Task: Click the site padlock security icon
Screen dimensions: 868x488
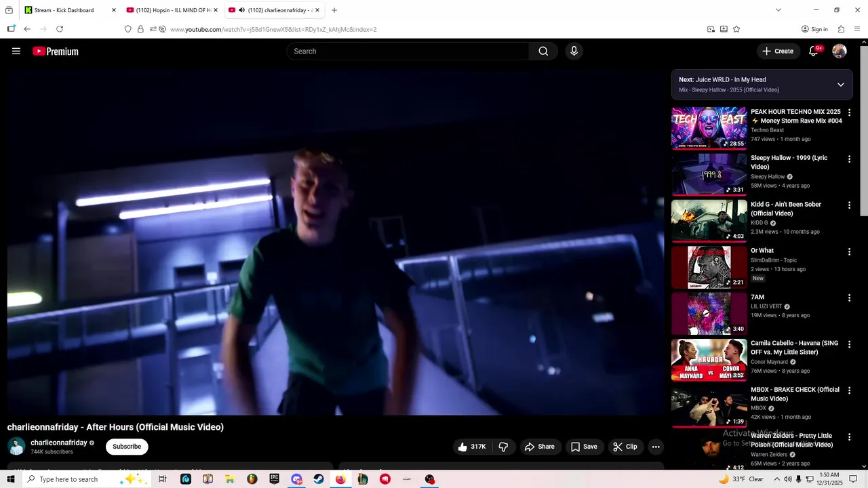Action: (x=140, y=29)
